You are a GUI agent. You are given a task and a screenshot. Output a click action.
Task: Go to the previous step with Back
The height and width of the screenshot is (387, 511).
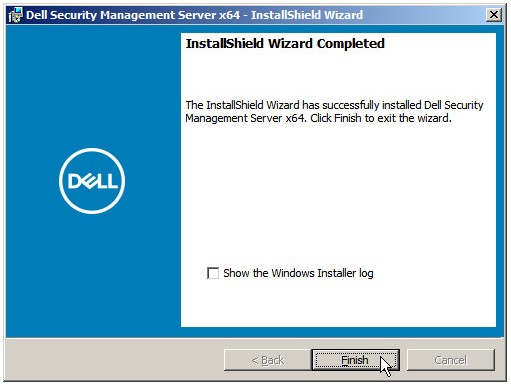click(x=268, y=360)
